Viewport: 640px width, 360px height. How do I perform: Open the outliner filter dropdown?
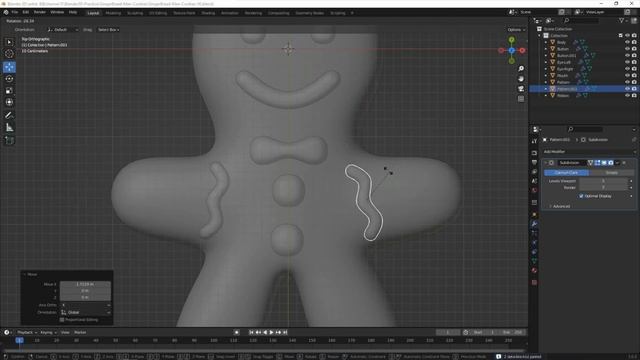[x=622, y=20]
